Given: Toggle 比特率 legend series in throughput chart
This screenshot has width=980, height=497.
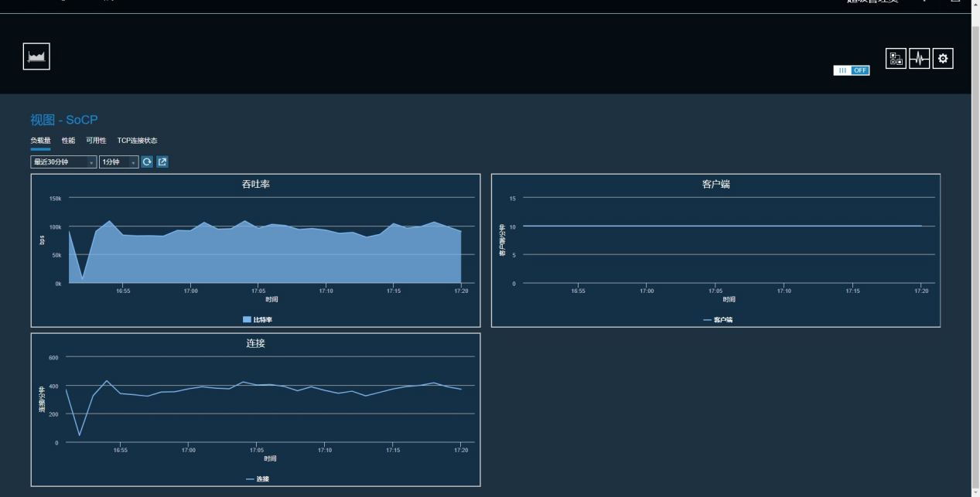Looking at the screenshot, I should [257, 319].
